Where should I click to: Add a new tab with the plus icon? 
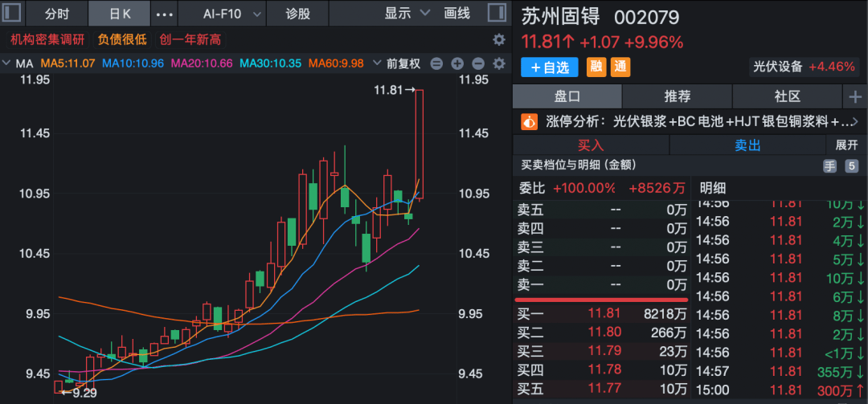coord(854,96)
